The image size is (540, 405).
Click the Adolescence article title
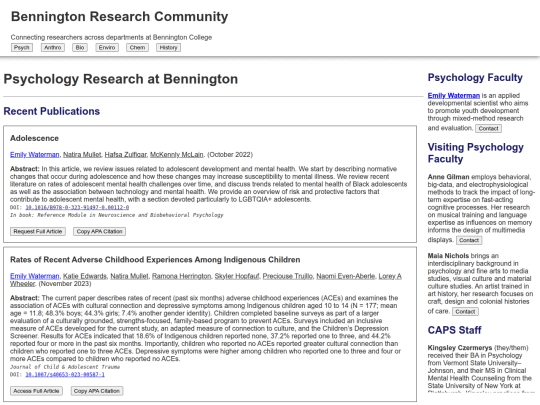tap(34, 138)
